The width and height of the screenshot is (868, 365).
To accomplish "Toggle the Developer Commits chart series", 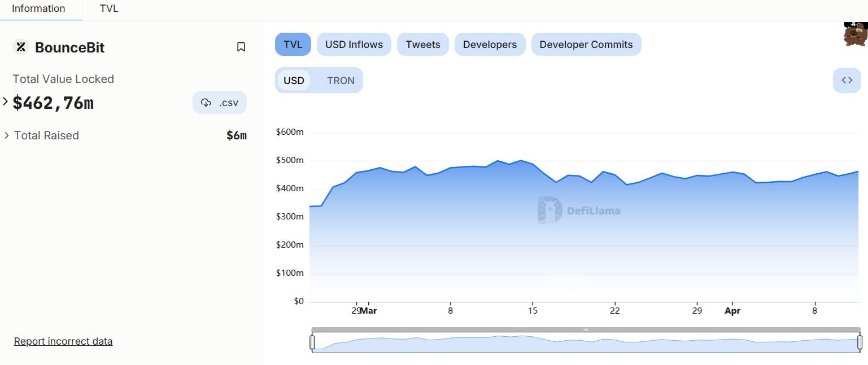I will 586,45.
